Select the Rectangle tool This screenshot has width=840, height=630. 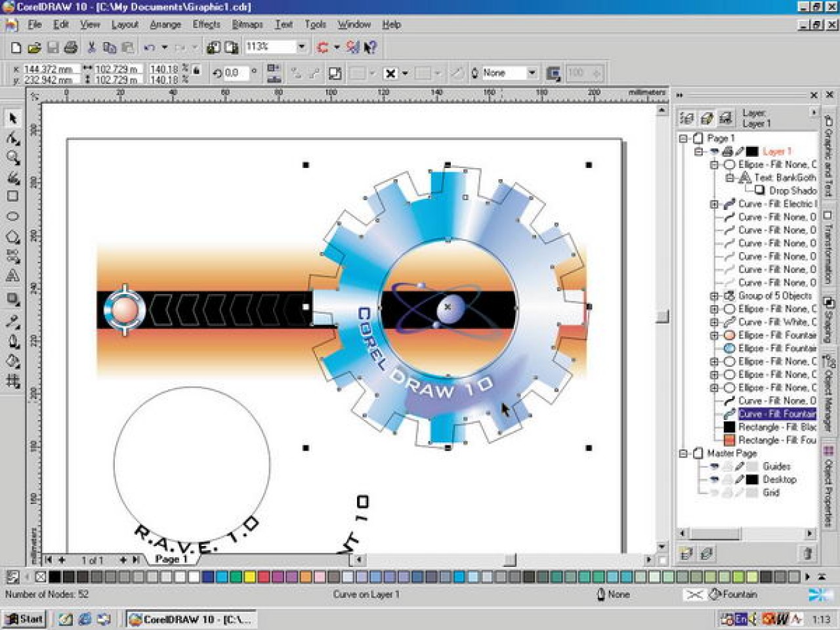coord(12,196)
